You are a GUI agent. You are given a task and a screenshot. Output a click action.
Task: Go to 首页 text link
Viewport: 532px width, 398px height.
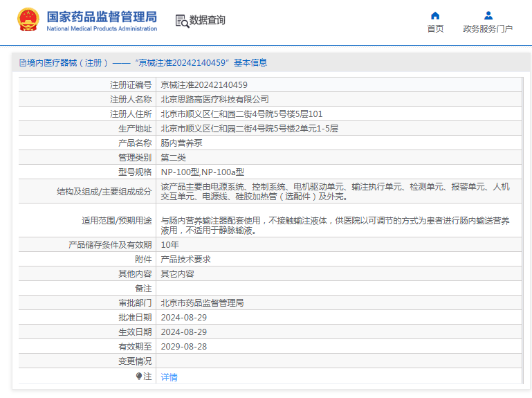[x=435, y=29]
